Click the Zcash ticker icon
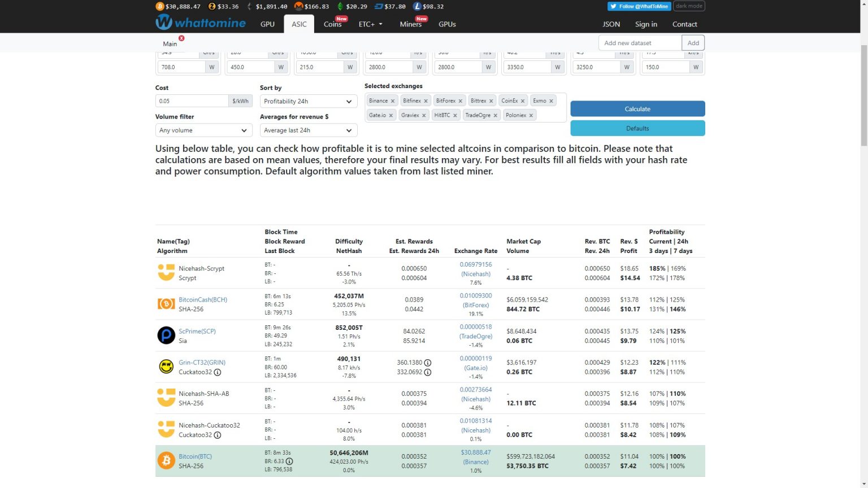 [212, 6]
